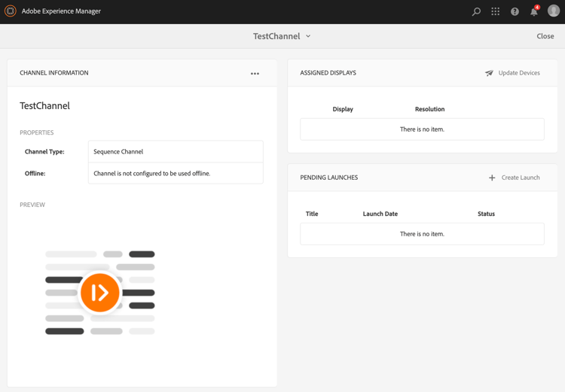
Task: Close the channel dashboard
Action: pos(545,36)
